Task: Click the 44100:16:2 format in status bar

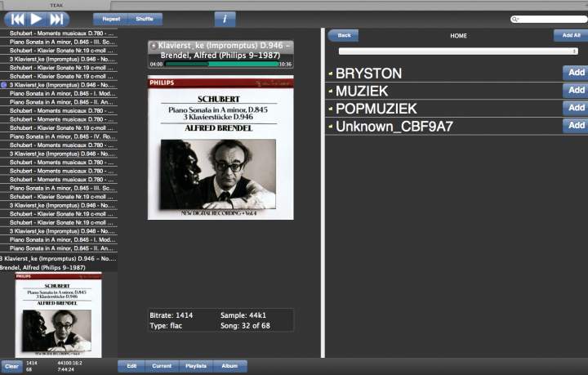Action: [69, 363]
